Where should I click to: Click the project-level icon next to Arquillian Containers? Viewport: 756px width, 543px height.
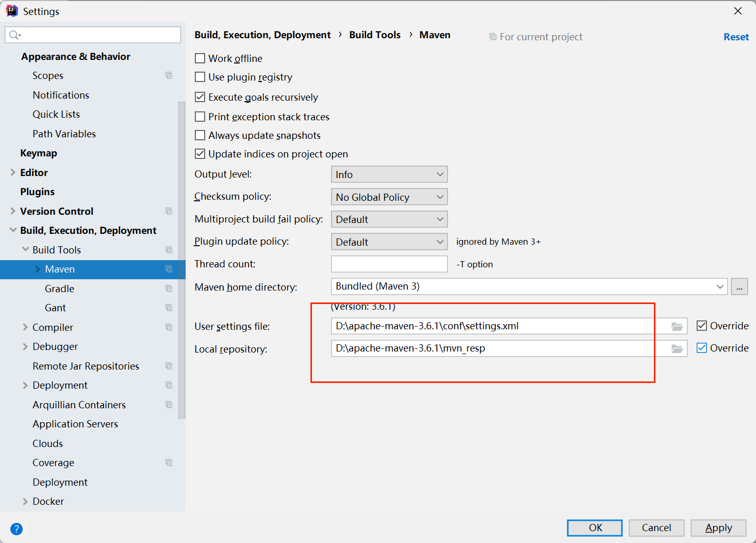click(169, 405)
